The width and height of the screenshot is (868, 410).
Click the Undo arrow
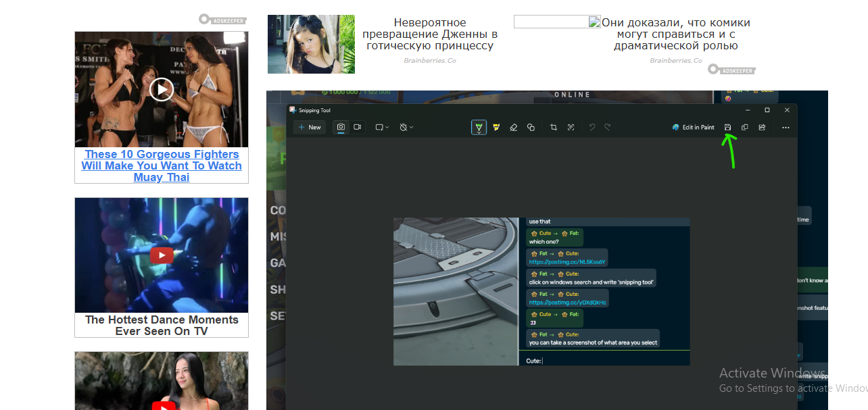pos(592,127)
